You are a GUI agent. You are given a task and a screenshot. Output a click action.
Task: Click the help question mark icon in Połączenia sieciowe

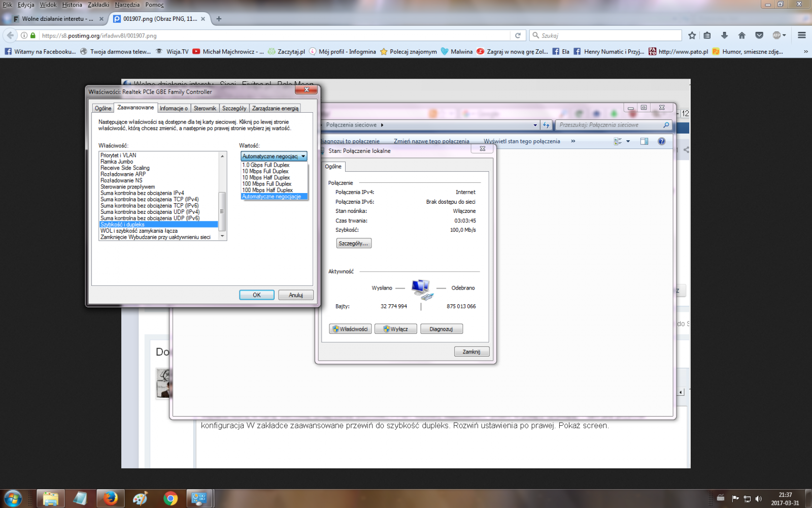661,141
